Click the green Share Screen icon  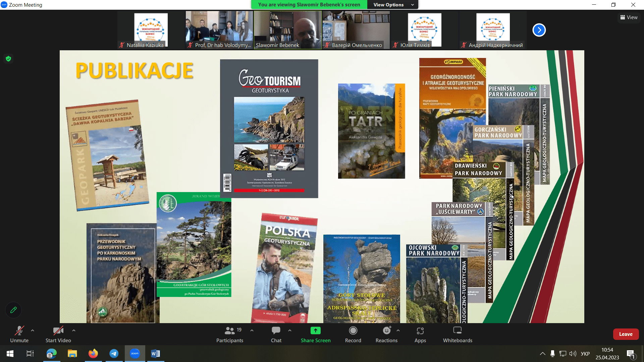click(x=315, y=331)
